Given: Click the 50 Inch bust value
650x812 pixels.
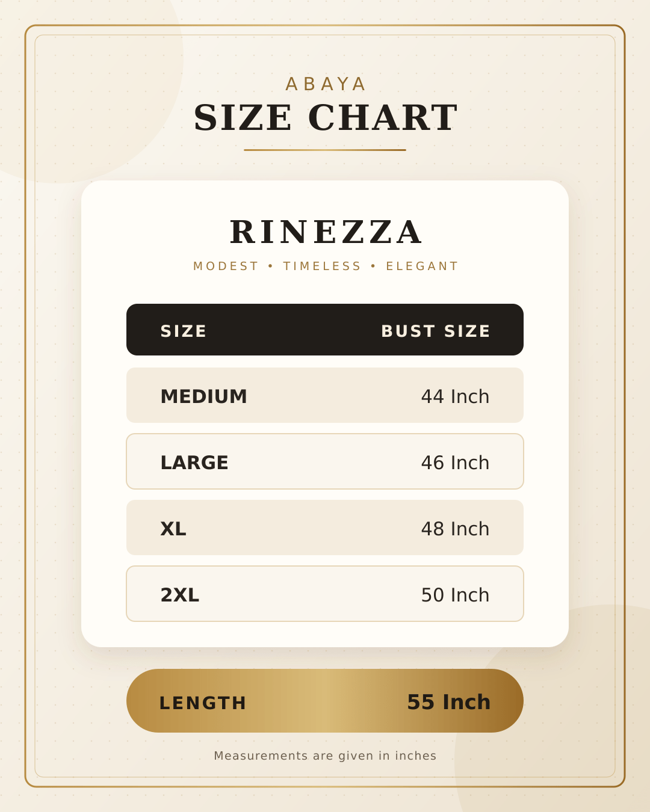Looking at the screenshot, I should point(455,595).
